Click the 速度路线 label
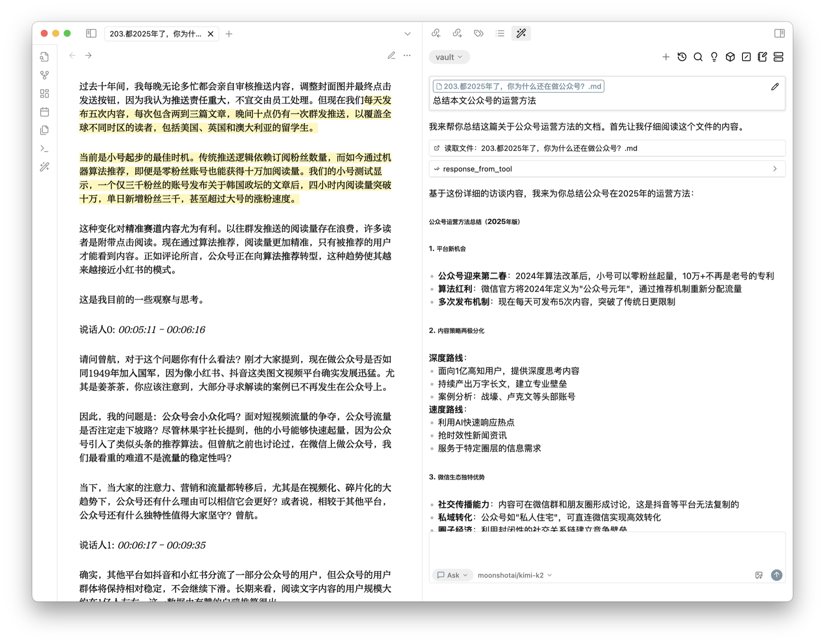 [x=448, y=410]
